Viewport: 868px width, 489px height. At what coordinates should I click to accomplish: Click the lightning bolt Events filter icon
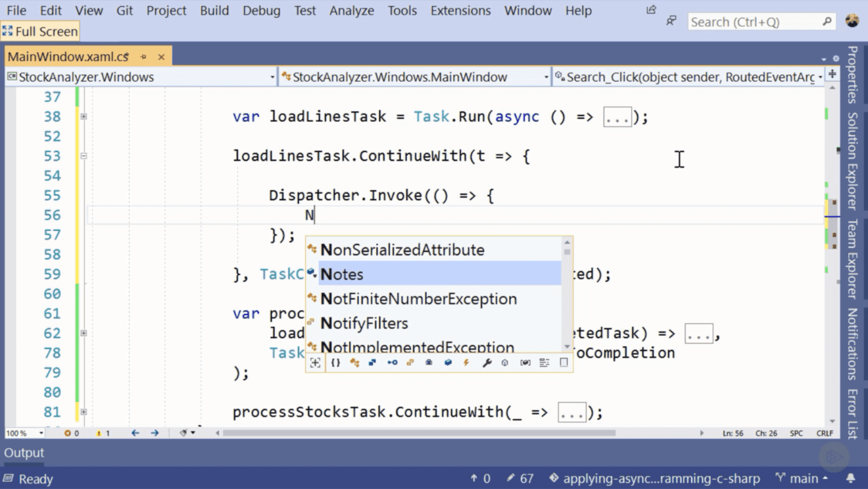[467, 363]
